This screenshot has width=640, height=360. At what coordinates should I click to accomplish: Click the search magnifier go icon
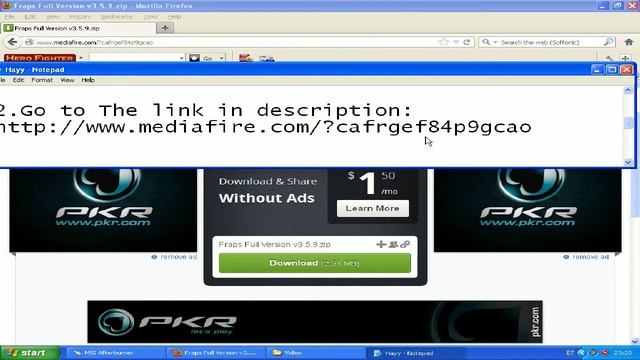[x=608, y=42]
